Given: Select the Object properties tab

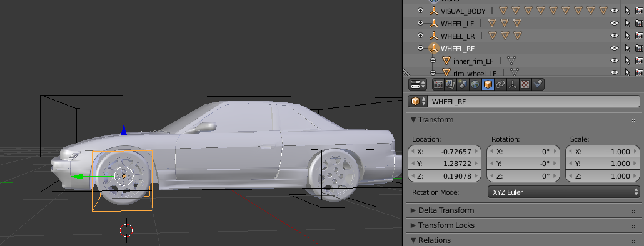Looking at the screenshot, I should pyautogui.click(x=488, y=84).
